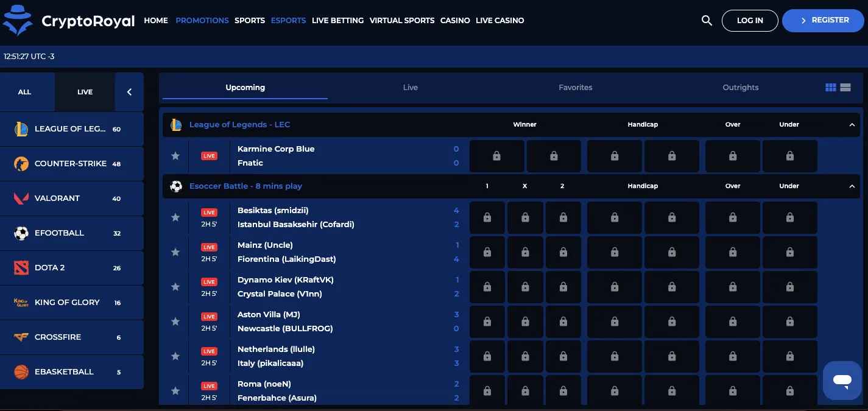868x411 pixels.
Task: Click locked Over odds for Aston Villa match
Action: pyautogui.click(x=732, y=322)
